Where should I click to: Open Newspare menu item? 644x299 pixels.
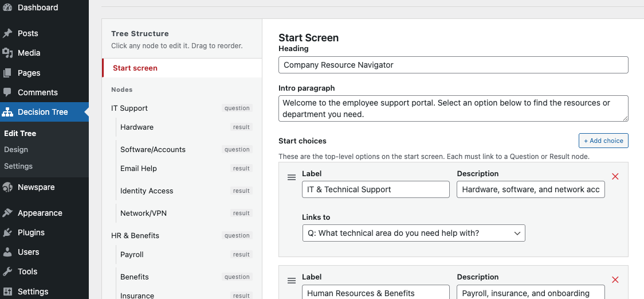44,187
